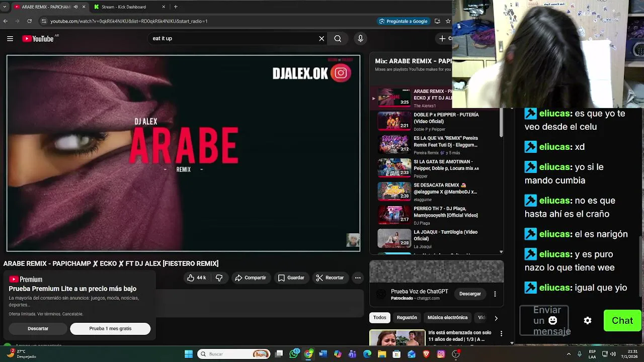The height and width of the screenshot is (362, 644).
Task: Install or cast with the address bar screen icon
Action: tap(437, 21)
